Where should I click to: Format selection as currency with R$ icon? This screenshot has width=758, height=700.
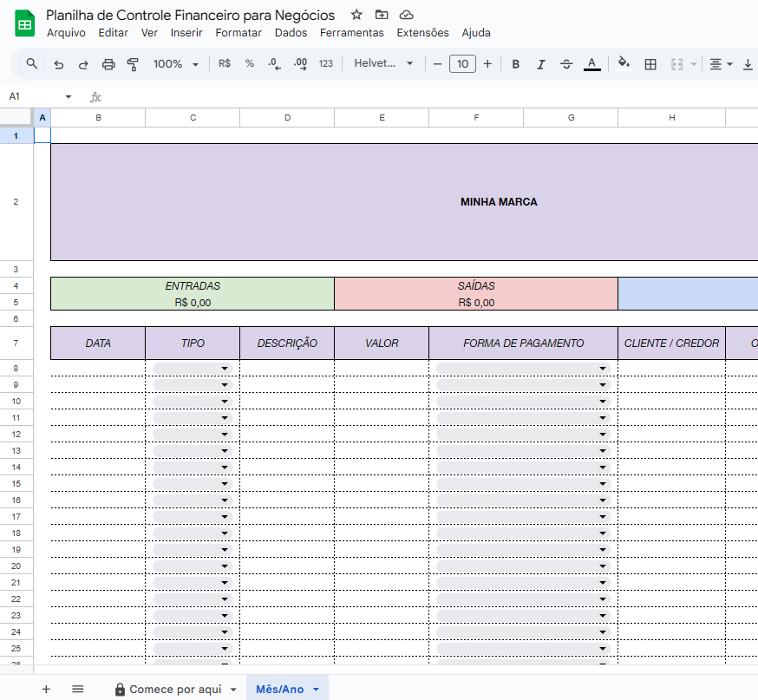click(x=224, y=63)
